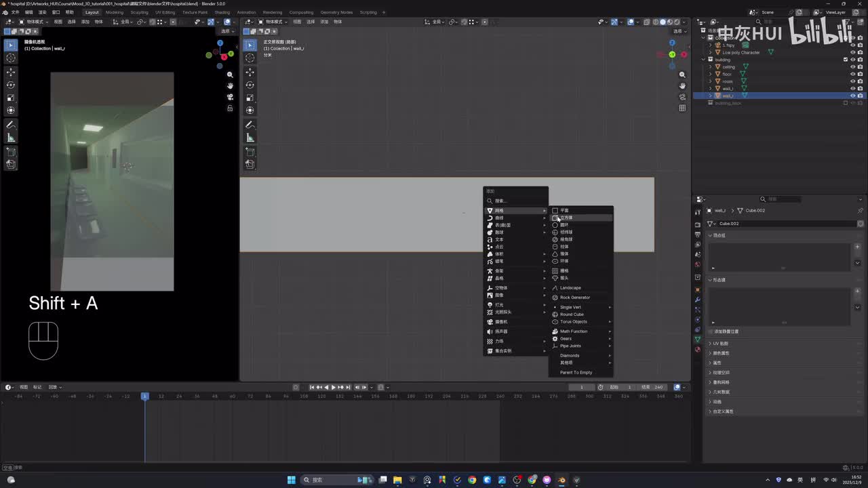Image resolution: width=868 pixels, height=488 pixels.
Task: Open the Single Vert submenu
Action: (x=581, y=307)
